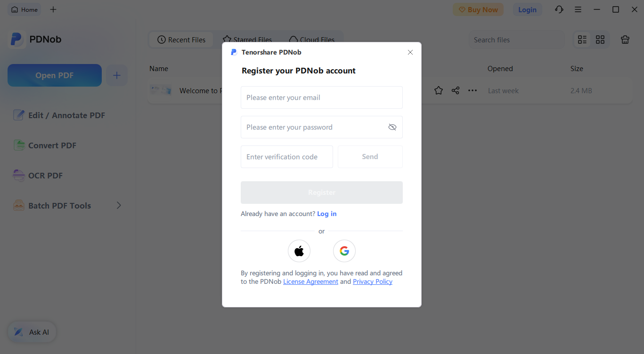Star the Welcome to PDNob file
The image size is (644, 354).
[438, 90]
